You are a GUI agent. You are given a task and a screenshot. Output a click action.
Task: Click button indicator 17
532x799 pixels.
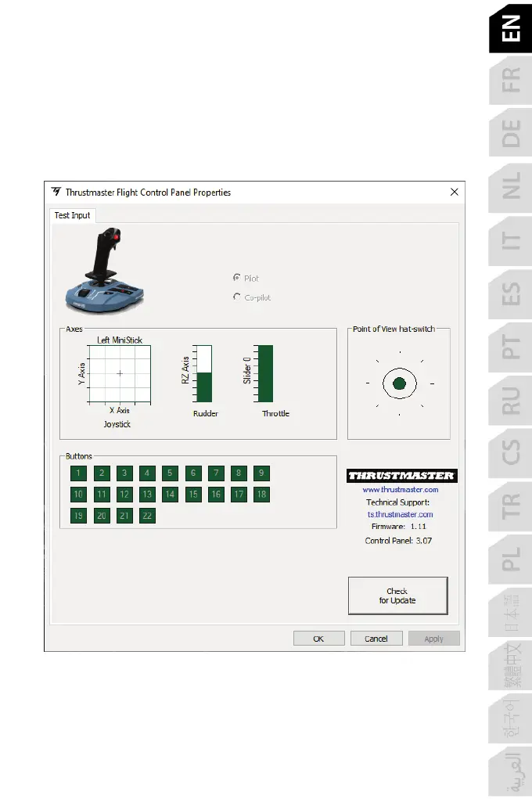click(x=239, y=495)
